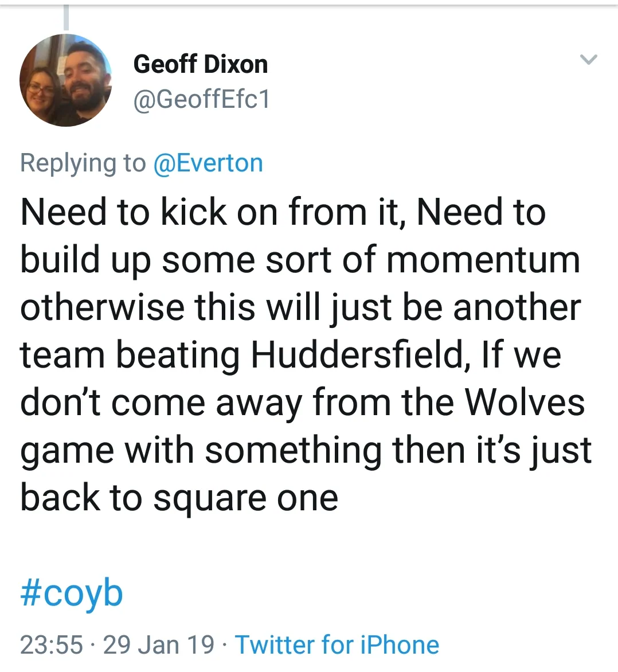Screen dimensions: 618x672
Task: Click the word "another" in the tweet
Action: pos(517,307)
